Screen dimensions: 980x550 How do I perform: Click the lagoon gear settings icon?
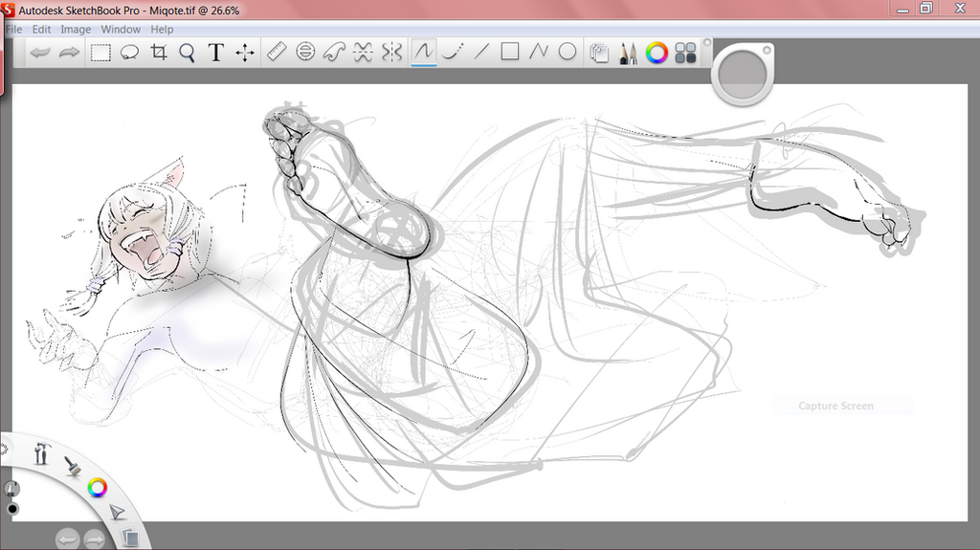point(3,449)
